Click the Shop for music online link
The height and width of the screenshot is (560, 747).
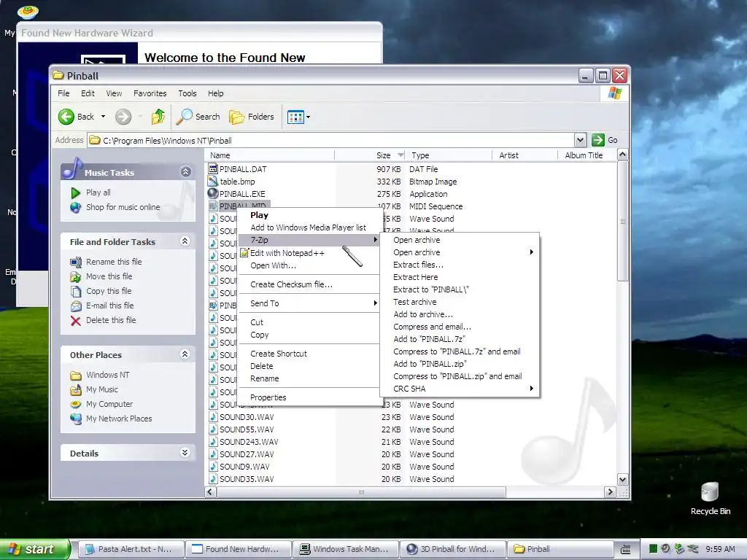[123, 208]
